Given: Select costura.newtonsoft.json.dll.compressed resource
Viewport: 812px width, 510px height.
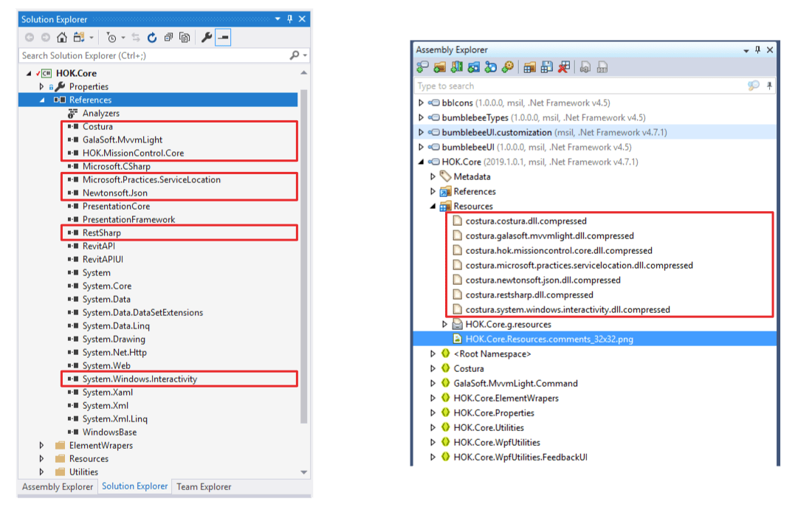Looking at the screenshot, I should click(x=543, y=280).
